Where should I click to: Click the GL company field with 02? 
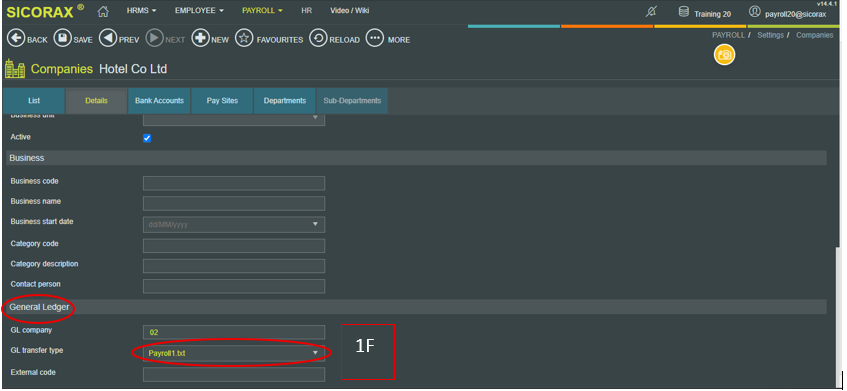coord(234,332)
